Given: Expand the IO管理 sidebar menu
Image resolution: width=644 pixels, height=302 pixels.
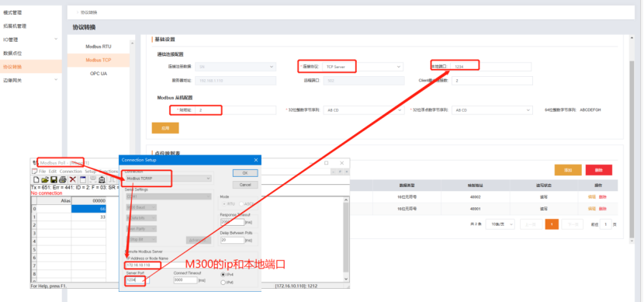Looking at the screenshot, I should (x=31, y=40).
